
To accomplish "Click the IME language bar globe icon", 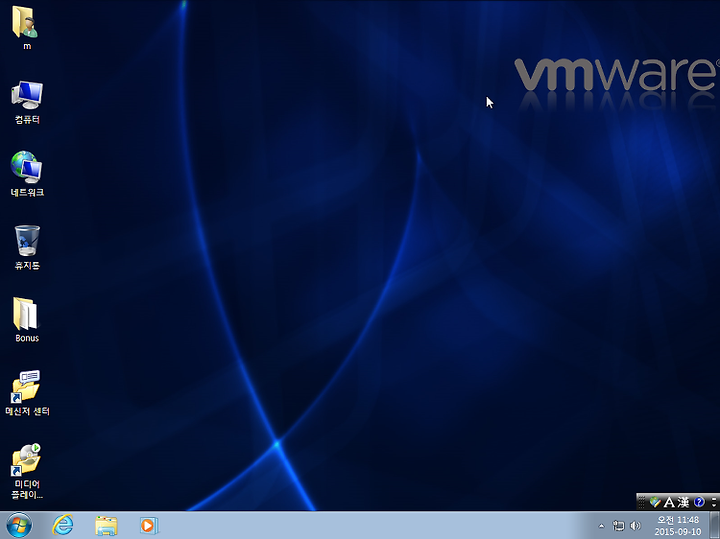I will [655, 502].
